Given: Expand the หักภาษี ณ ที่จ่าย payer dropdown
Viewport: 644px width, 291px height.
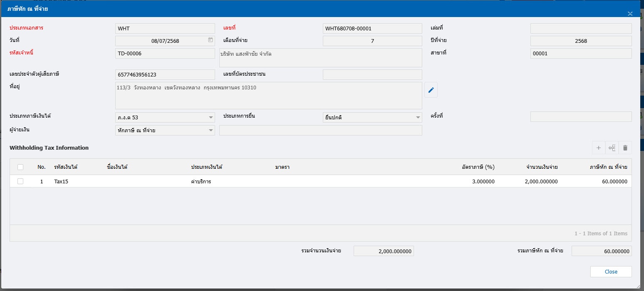Looking at the screenshot, I should tap(211, 131).
